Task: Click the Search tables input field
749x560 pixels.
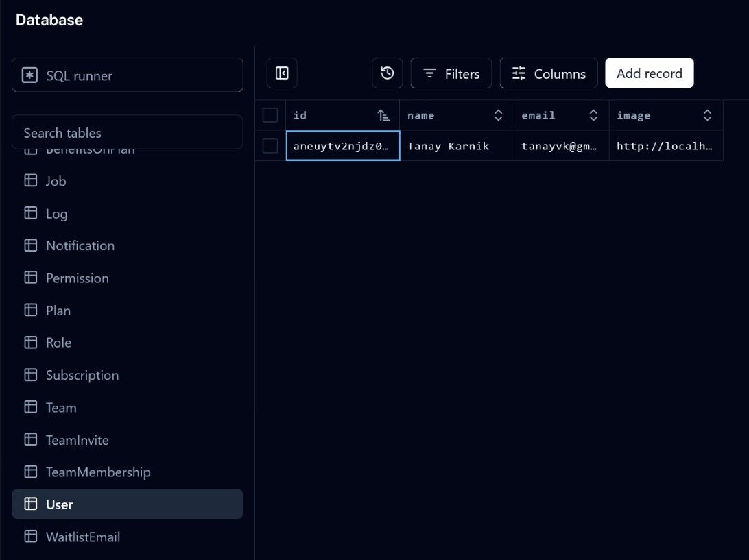Action: 127,132
